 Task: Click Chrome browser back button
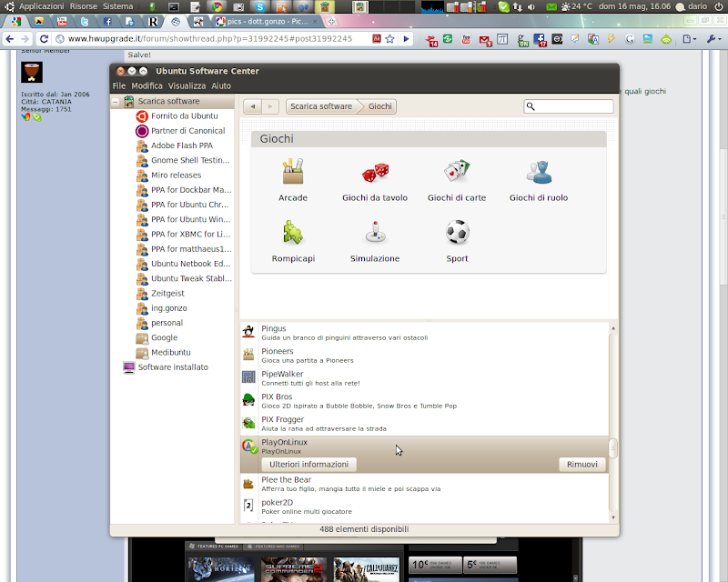click(10, 39)
